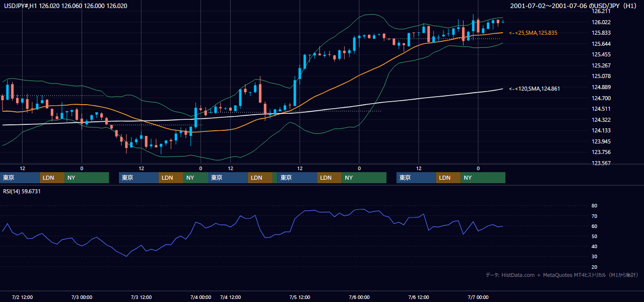Click the RSI scale level 20
Image resolution: width=644 pixels, height=302 pixels.
(x=595, y=267)
